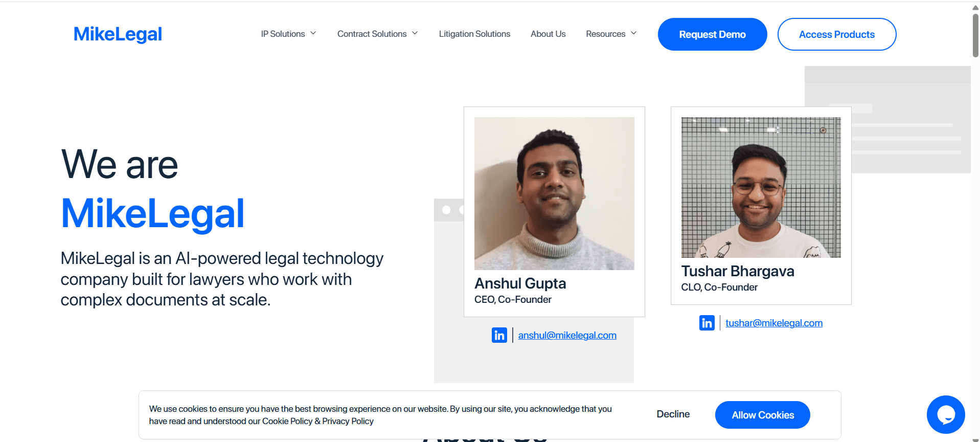The height and width of the screenshot is (442, 980).
Task: Expand the IP Solutions dropdown chevron
Action: [x=313, y=33]
